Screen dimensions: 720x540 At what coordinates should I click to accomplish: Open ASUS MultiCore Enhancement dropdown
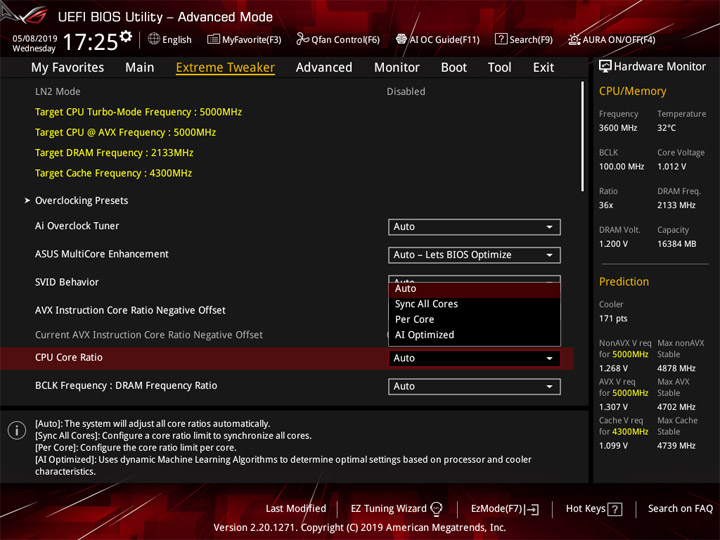pos(474,255)
